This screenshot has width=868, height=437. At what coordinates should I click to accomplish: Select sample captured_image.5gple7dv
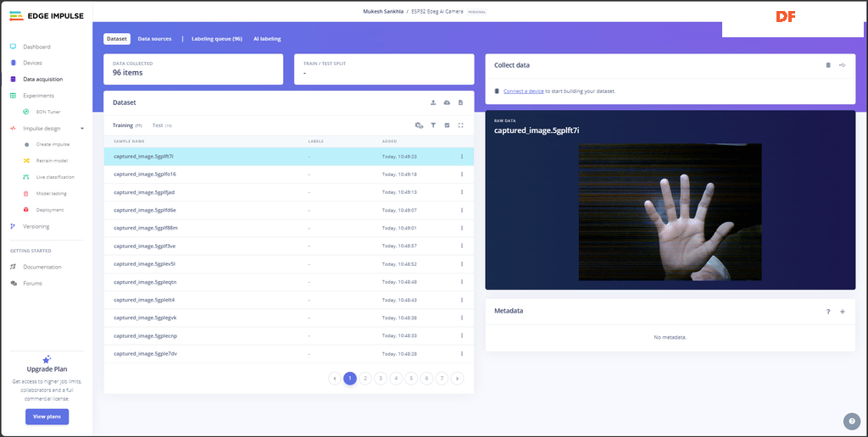tap(288, 353)
